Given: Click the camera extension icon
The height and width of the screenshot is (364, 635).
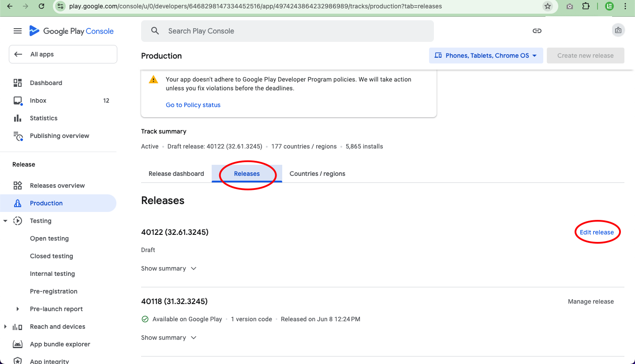Looking at the screenshot, I should (570, 6).
